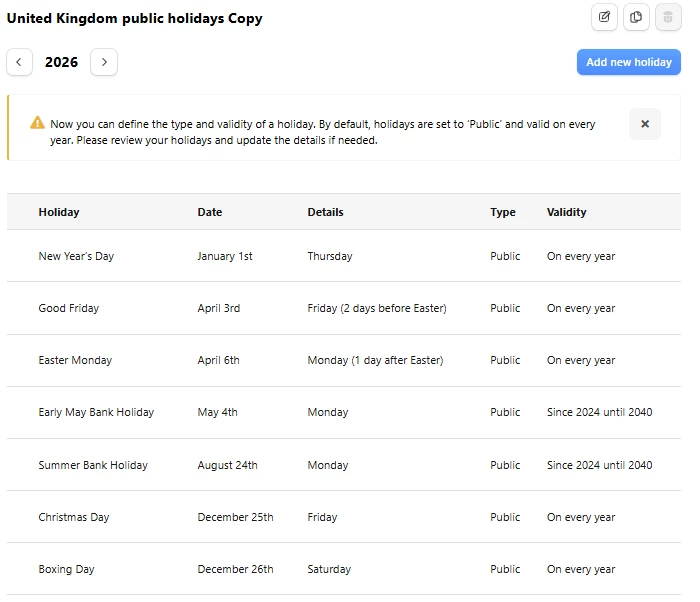Click Public type in Good Friday row

click(505, 308)
